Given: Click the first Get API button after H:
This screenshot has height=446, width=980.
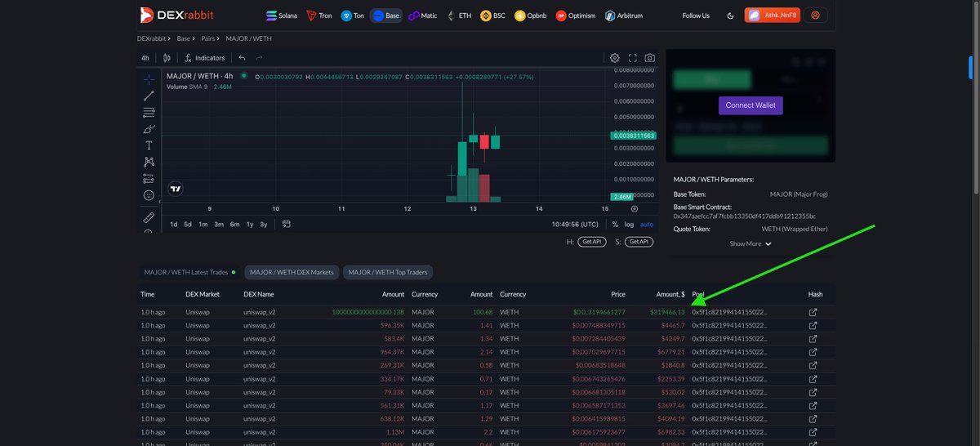Looking at the screenshot, I should (590, 242).
